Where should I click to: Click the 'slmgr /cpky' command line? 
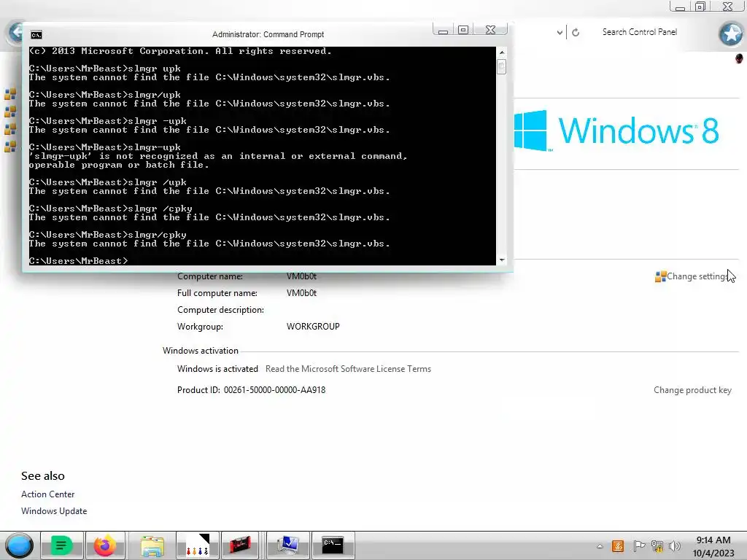click(111, 209)
